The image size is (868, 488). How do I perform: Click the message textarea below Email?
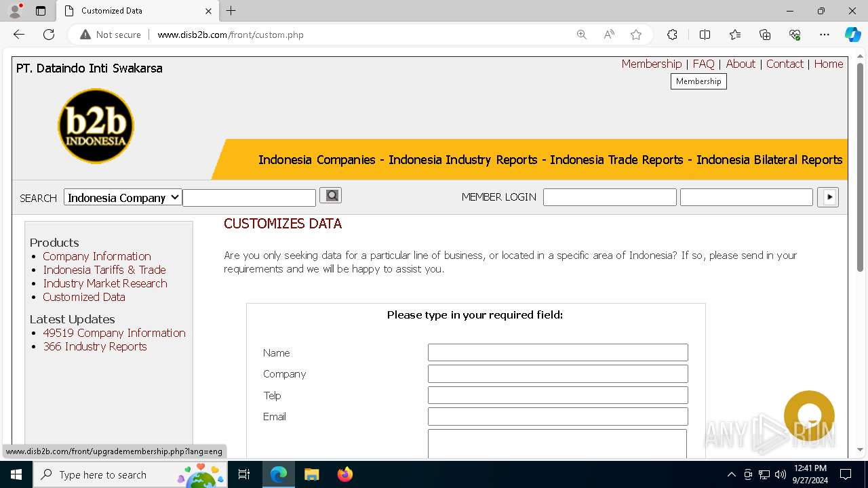[x=557, y=444]
